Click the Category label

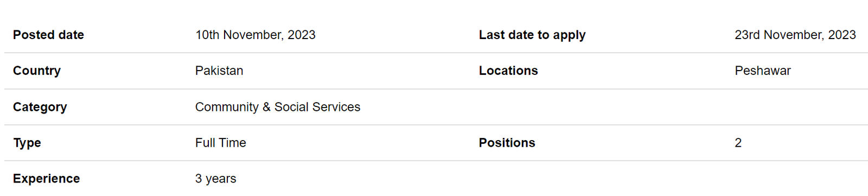pos(40,107)
